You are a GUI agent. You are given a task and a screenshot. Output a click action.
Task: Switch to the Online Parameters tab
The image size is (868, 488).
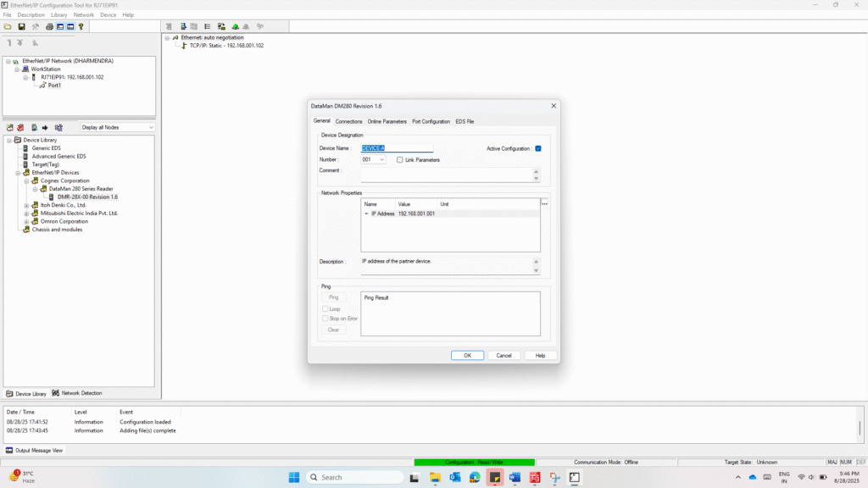point(387,121)
